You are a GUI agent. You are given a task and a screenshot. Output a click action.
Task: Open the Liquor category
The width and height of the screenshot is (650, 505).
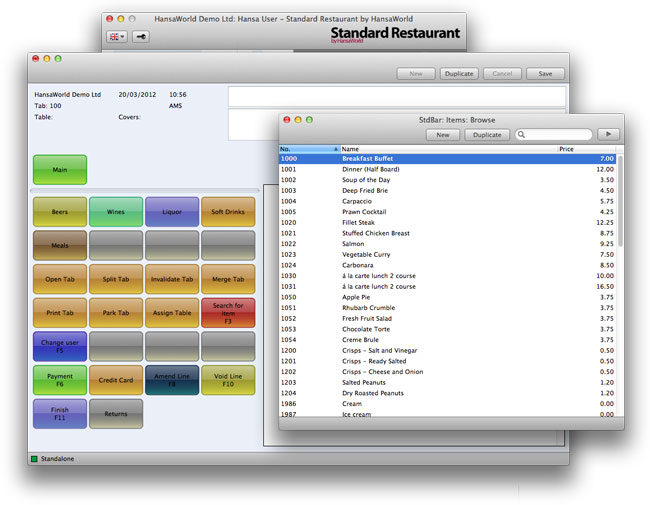pyautogui.click(x=172, y=211)
